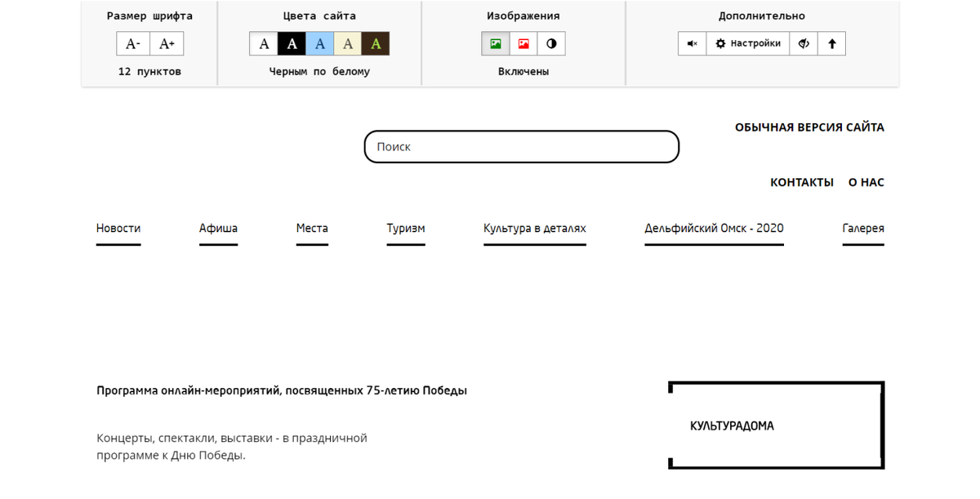Select white-on-black color scheme swatch
Image resolution: width=980 pixels, height=499 pixels.
click(292, 44)
